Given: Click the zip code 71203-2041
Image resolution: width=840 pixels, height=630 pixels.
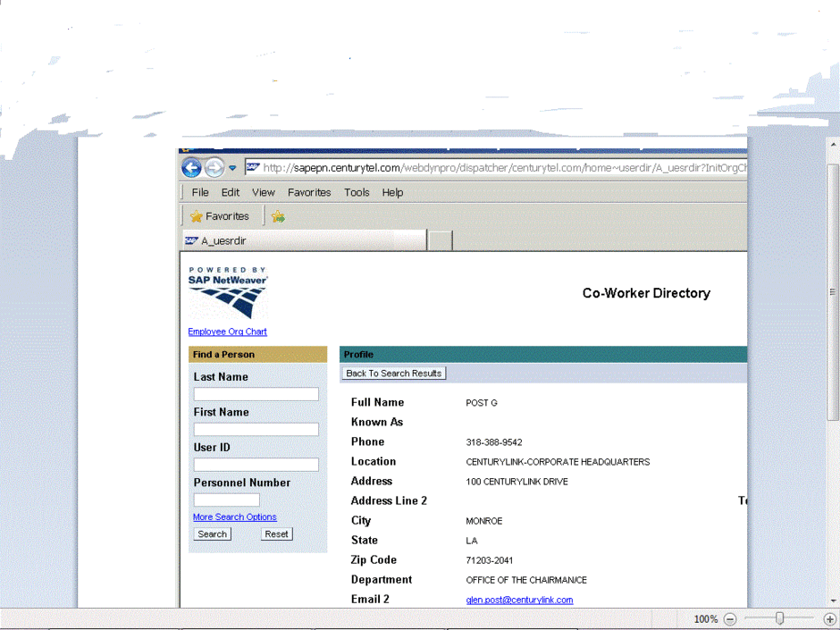Looking at the screenshot, I should coord(490,560).
